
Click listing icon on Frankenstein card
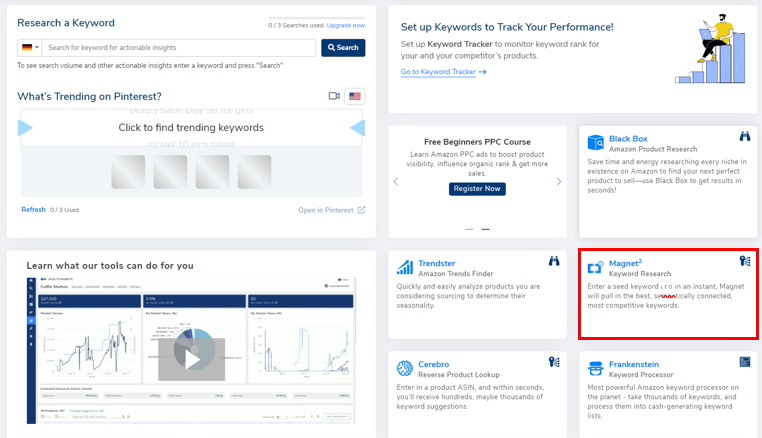[745, 362]
